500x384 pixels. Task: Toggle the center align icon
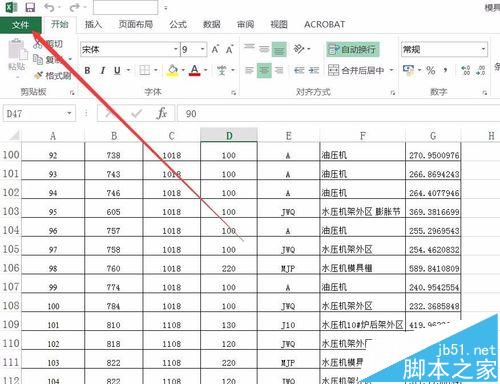point(264,70)
